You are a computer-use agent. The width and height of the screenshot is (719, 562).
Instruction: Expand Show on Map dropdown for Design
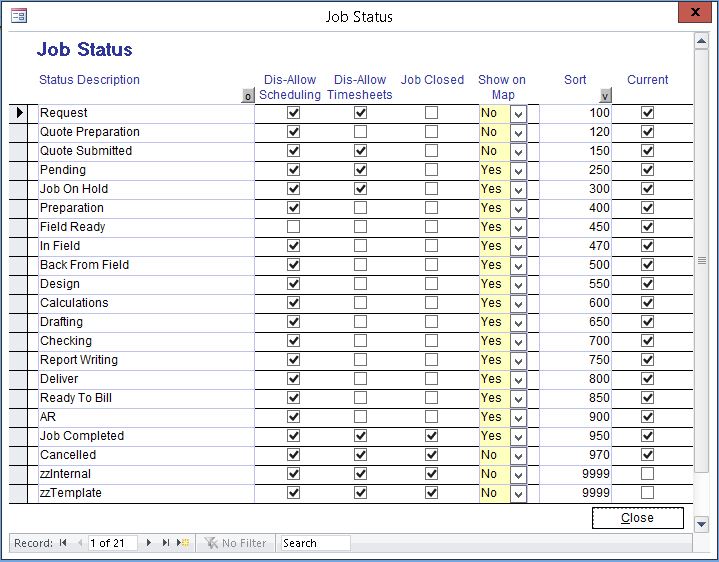point(518,285)
